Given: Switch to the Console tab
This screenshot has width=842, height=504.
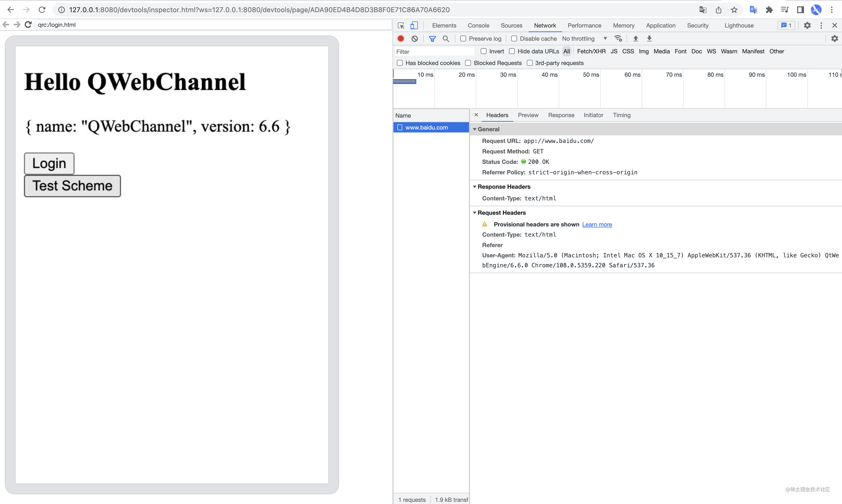Looking at the screenshot, I should (x=478, y=25).
